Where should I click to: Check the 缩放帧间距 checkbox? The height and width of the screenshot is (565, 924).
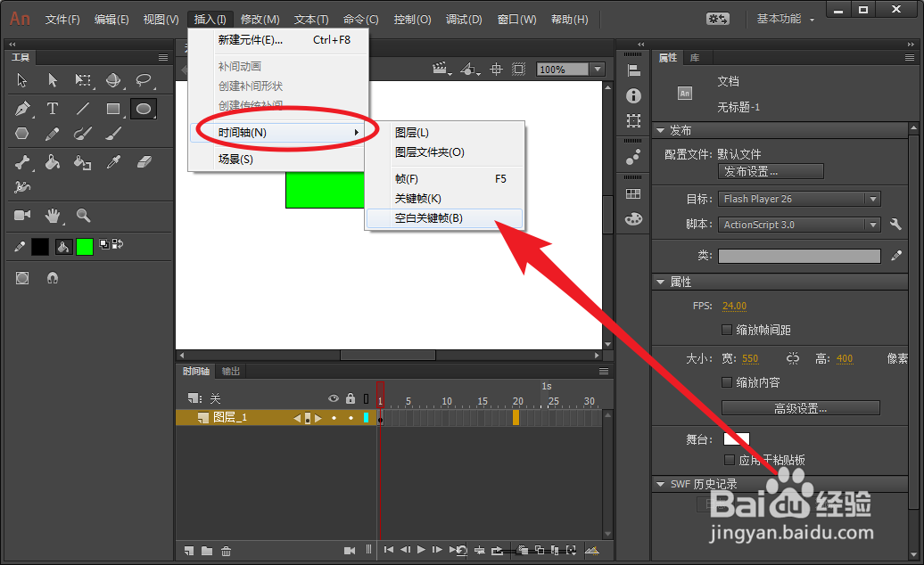coord(728,329)
